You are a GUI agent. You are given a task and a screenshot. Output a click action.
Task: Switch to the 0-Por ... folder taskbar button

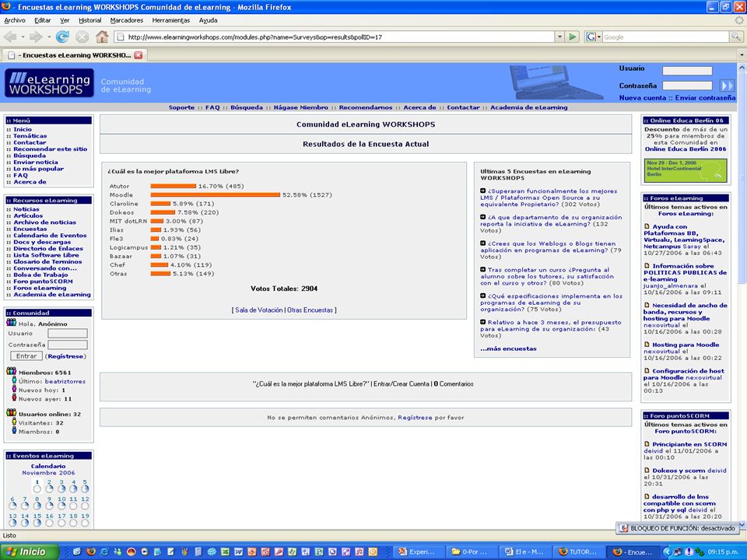pos(472,552)
